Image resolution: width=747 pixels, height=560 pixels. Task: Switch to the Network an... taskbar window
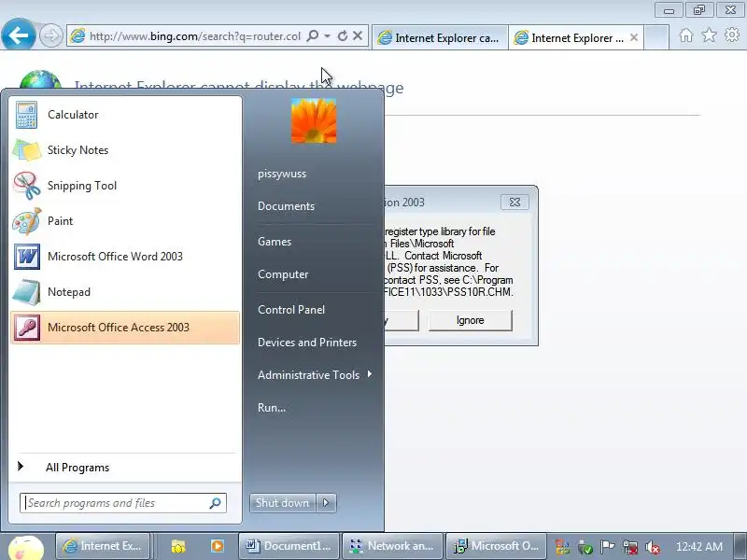coord(392,546)
